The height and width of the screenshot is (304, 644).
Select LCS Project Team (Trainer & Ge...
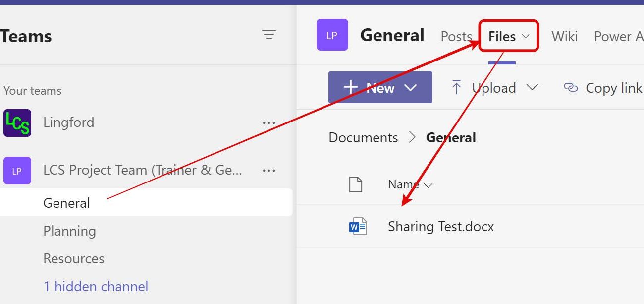(x=143, y=170)
